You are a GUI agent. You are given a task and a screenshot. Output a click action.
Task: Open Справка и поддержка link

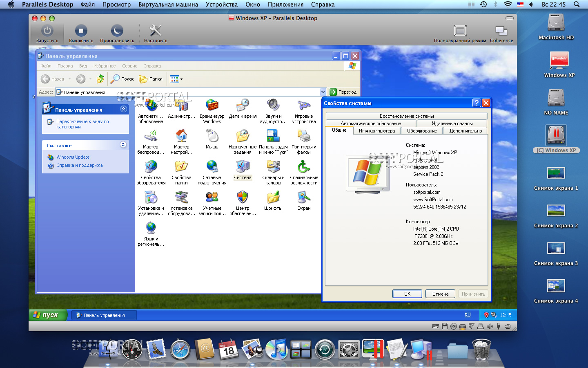pos(80,165)
